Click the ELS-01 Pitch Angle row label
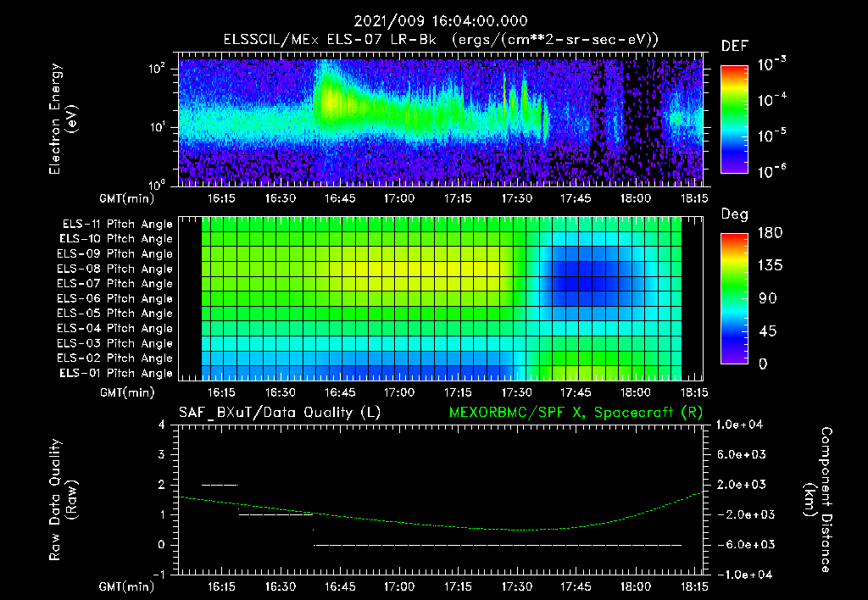 pos(116,373)
